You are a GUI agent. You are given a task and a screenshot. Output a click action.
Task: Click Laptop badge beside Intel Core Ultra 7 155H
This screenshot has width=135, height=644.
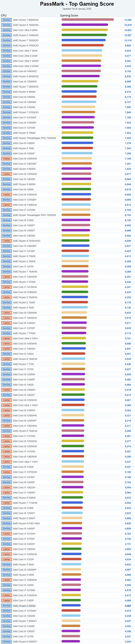pos(7,462)
